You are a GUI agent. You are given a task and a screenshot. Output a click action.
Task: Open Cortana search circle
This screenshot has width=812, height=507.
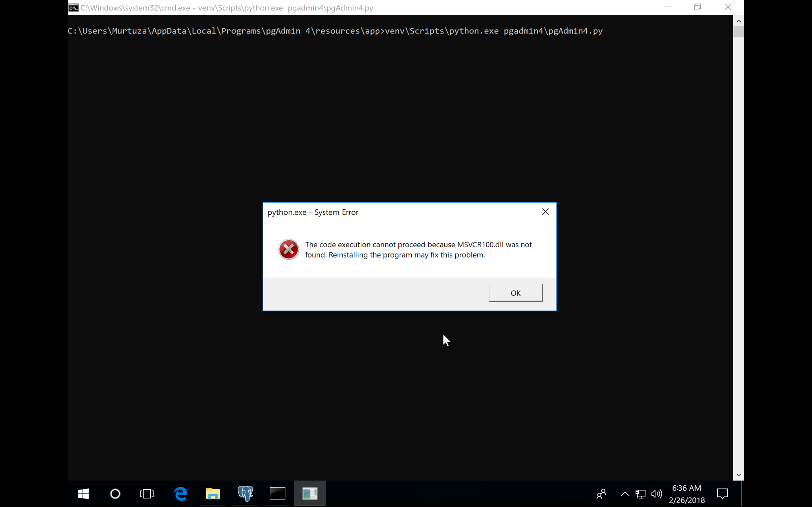coord(115,493)
